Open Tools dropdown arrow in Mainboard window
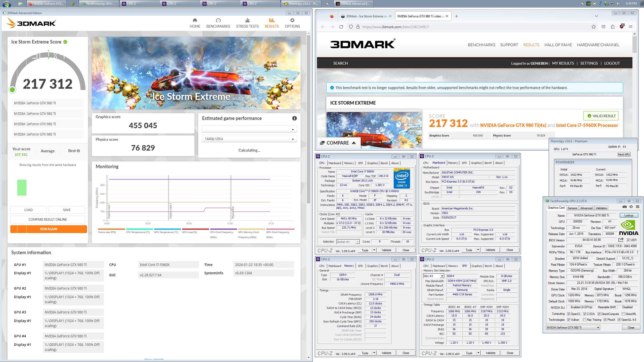The image size is (644, 362). pyautogui.click(x=478, y=250)
